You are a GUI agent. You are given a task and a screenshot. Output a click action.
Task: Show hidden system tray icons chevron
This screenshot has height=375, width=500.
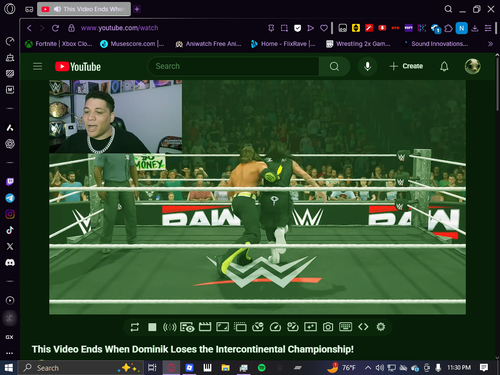tap(368, 368)
